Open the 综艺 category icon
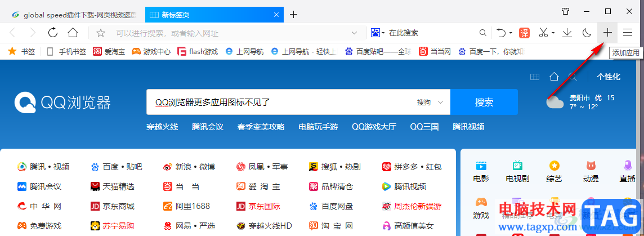Image resolution: width=644 pixels, height=236 pixels. (x=554, y=171)
